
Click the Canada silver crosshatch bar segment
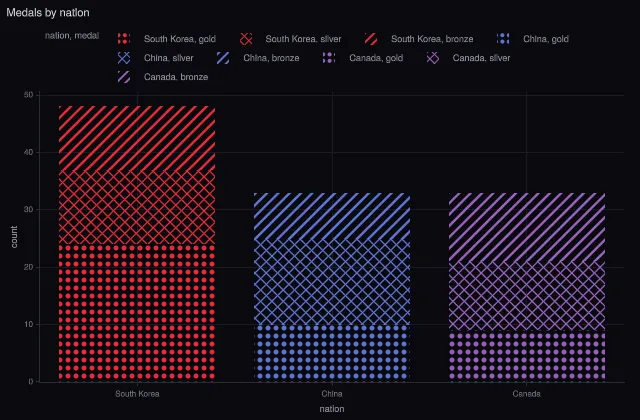527,296
